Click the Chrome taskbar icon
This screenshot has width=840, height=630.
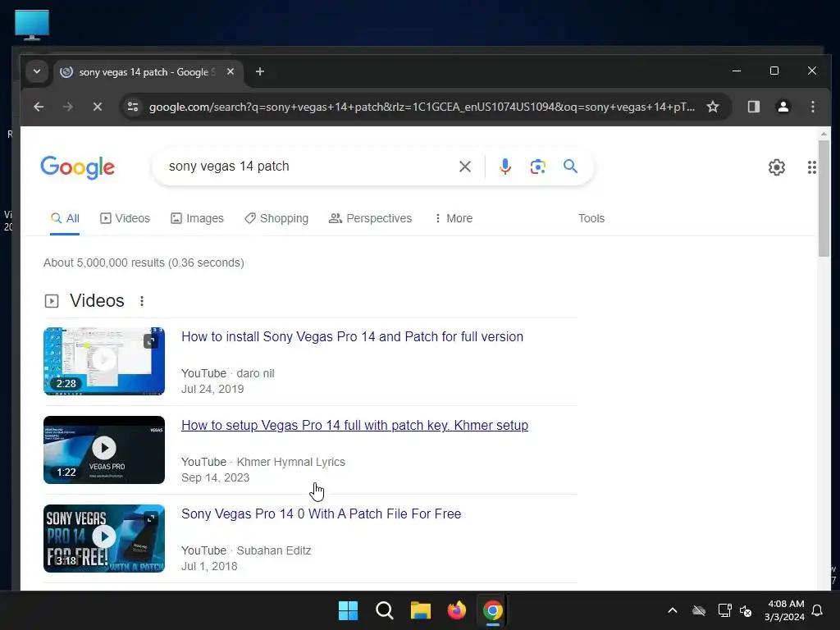[492, 610]
